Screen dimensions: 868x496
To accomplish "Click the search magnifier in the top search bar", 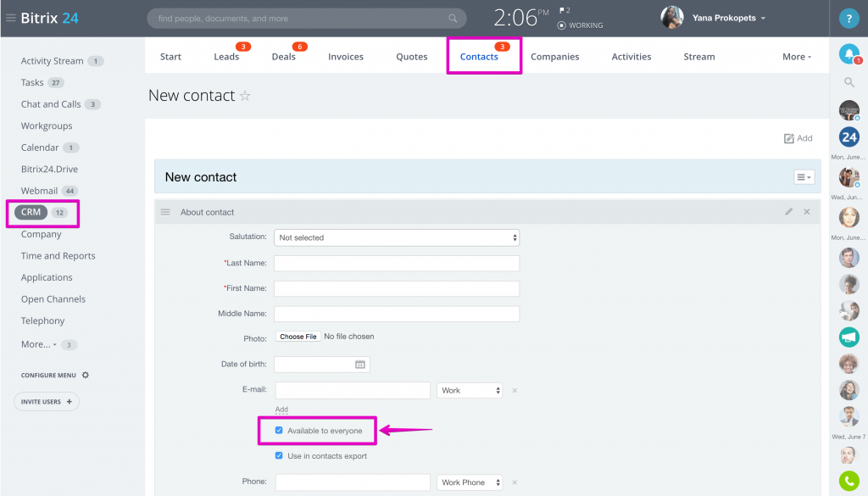I will pyautogui.click(x=453, y=19).
